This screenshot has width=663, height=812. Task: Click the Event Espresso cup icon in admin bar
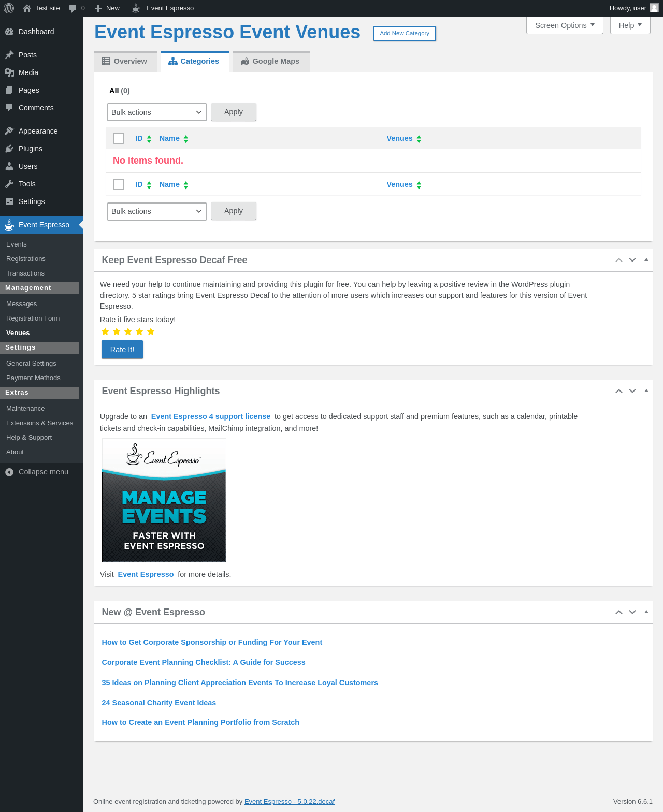136,8
